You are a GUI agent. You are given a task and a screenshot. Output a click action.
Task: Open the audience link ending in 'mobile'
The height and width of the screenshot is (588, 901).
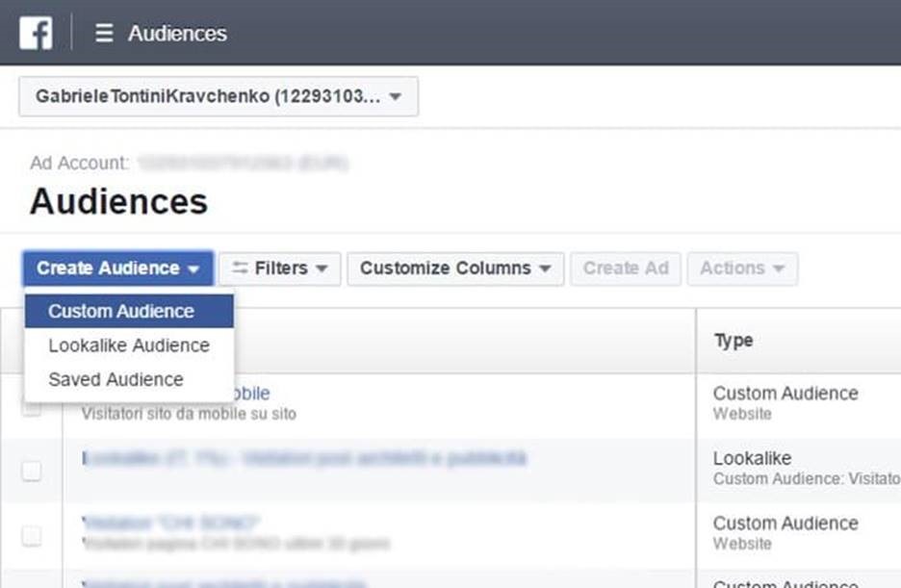point(252,394)
